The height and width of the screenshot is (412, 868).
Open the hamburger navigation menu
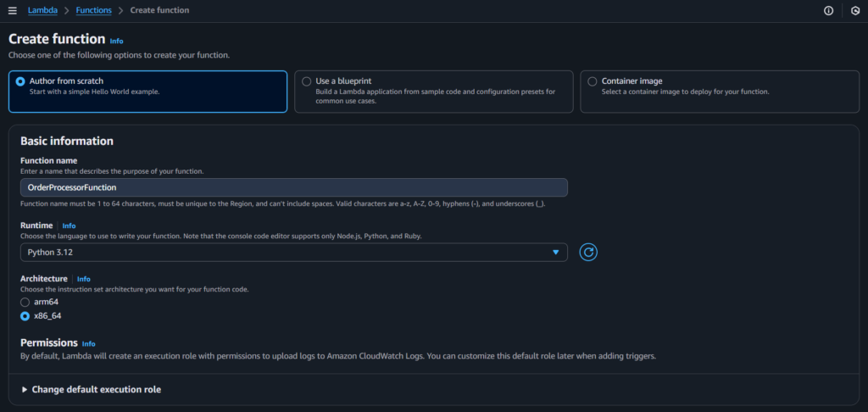[x=12, y=10]
